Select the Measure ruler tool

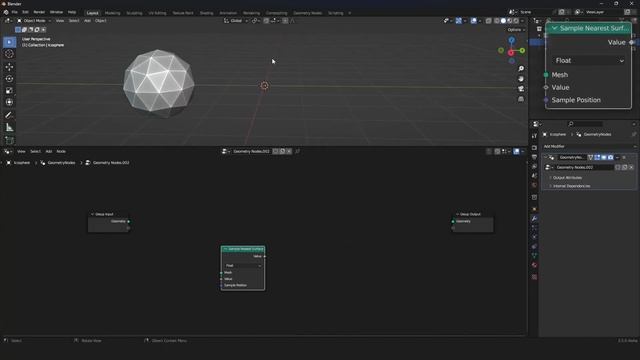(9, 127)
